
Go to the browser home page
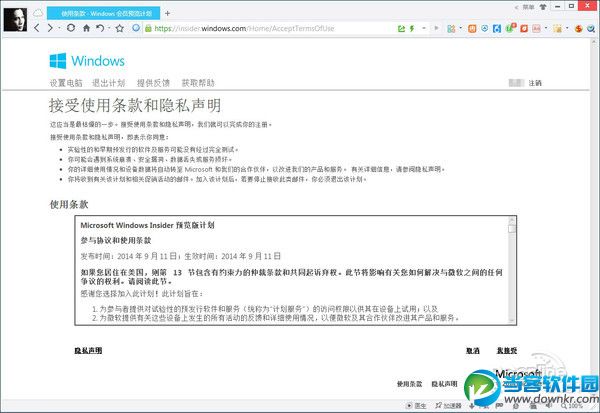[x=86, y=28]
